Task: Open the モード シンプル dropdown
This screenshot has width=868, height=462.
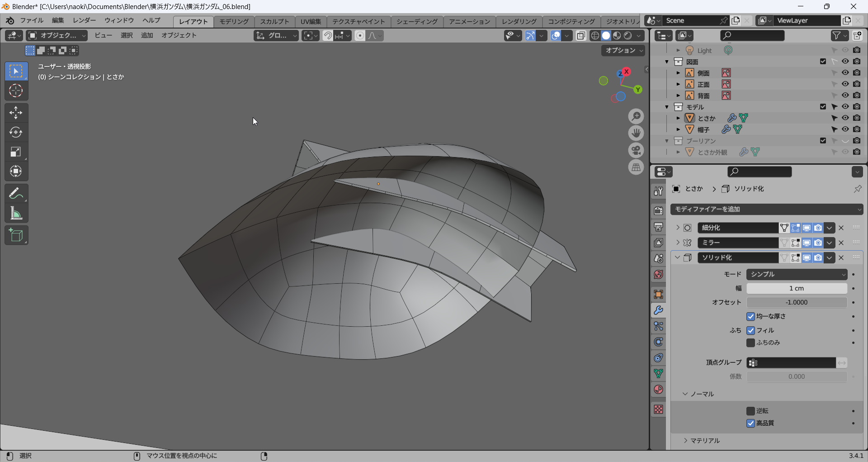Action: pyautogui.click(x=797, y=274)
